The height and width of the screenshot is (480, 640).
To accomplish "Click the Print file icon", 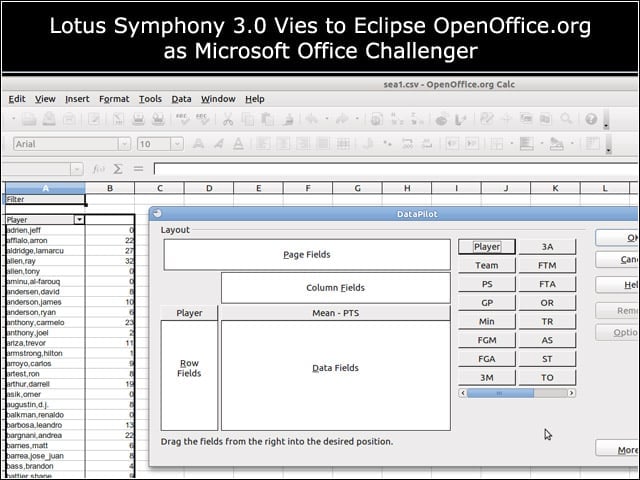I will point(138,119).
